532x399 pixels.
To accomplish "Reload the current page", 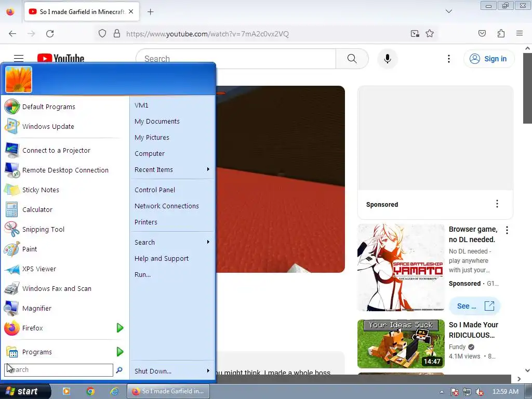I will click(x=50, y=34).
